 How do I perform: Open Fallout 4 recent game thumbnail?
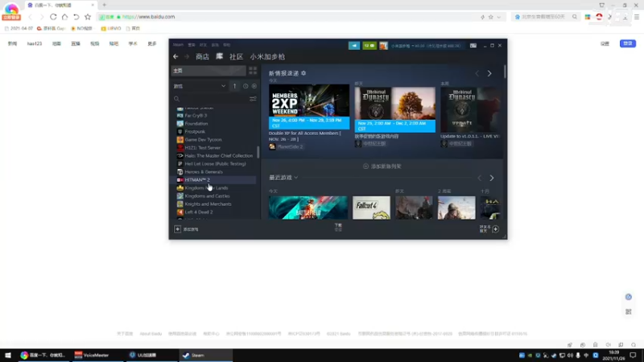[x=371, y=208]
